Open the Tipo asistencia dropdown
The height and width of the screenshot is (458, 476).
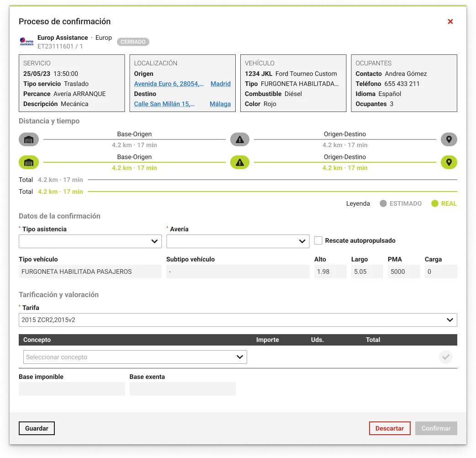click(x=90, y=241)
